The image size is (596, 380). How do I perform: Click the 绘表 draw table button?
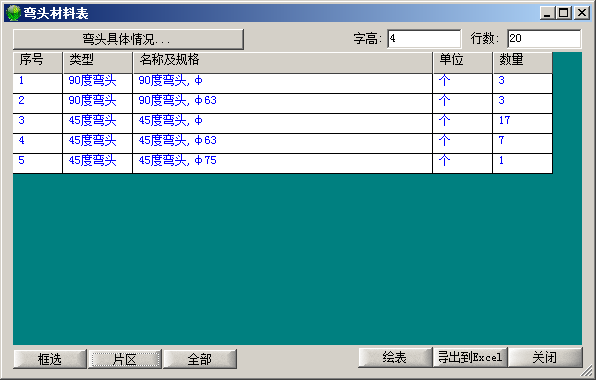click(395, 357)
